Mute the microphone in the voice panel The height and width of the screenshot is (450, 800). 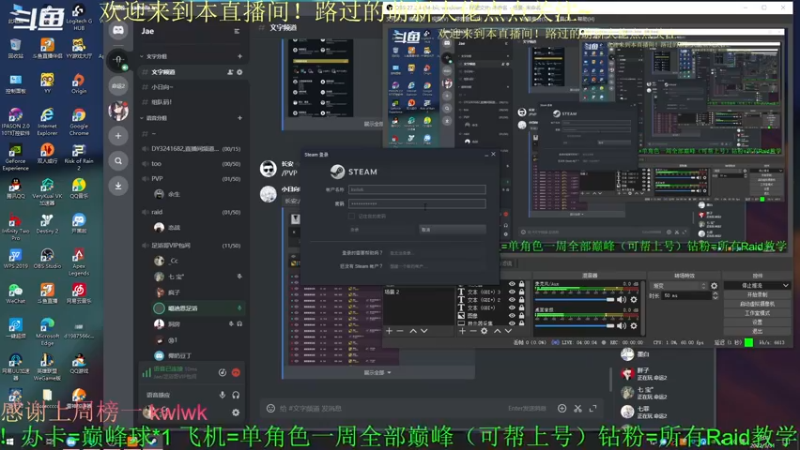tap(222, 394)
